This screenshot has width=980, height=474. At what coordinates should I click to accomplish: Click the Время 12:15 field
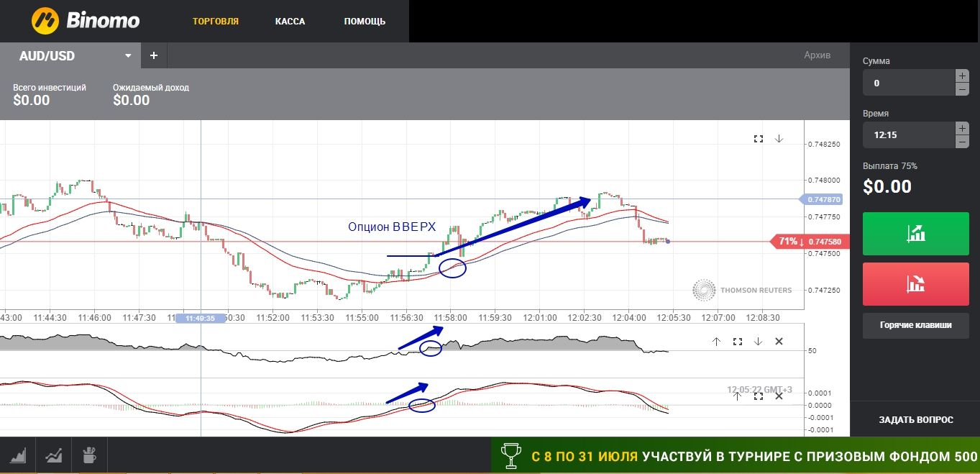[908, 135]
